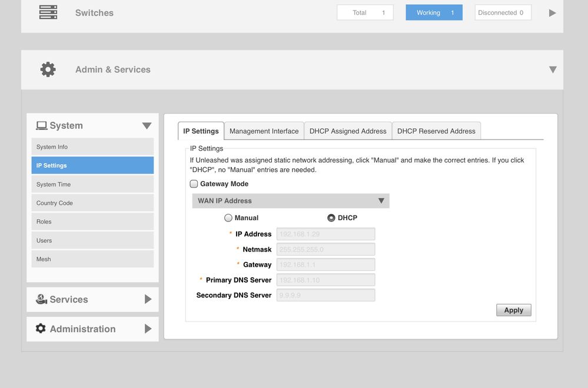Image resolution: width=588 pixels, height=388 pixels.
Task: Click the Secondary DNS Server field
Action: coord(325,295)
